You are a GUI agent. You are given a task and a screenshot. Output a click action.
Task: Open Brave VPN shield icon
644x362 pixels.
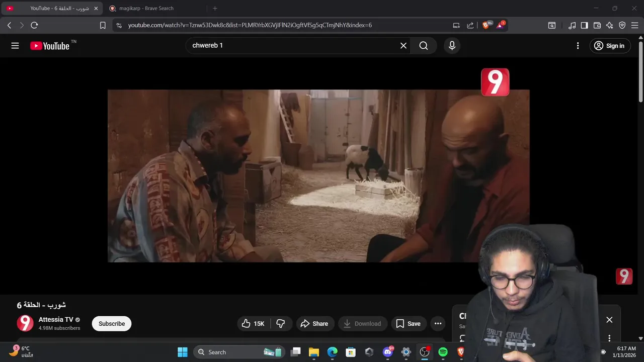coord(622,25)
